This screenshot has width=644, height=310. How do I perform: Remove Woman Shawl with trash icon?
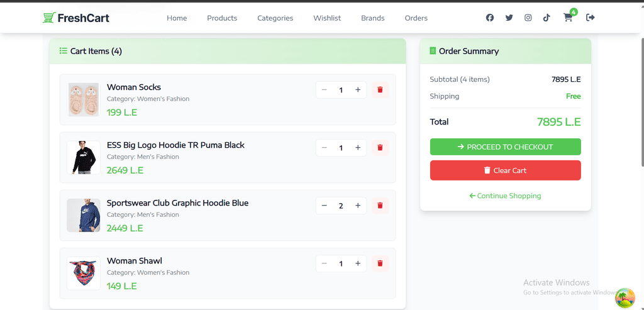380,263
